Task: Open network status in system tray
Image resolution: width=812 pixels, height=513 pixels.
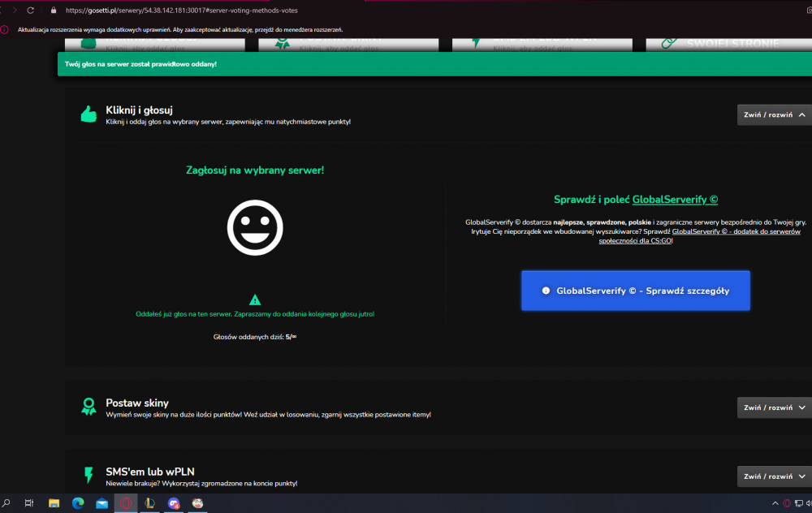Action: point(798,503)
